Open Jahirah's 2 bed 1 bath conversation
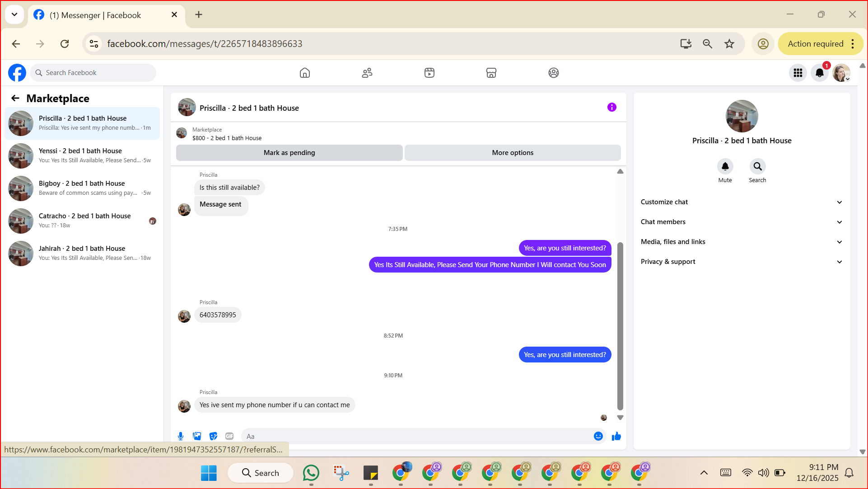Image resolution: width=868 pixels, height=489 pixels. (x=82, y=254)
